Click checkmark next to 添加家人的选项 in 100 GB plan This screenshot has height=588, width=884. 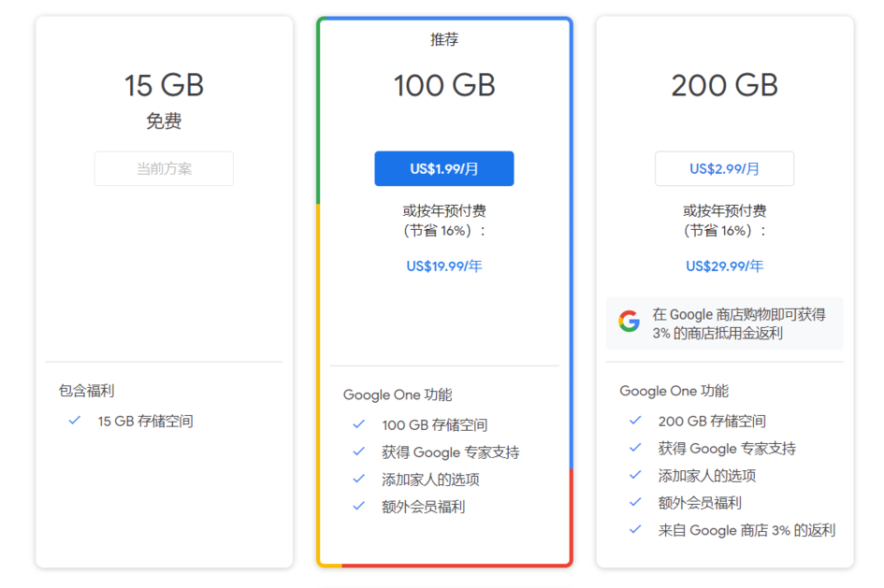click(x=358, y=479)
